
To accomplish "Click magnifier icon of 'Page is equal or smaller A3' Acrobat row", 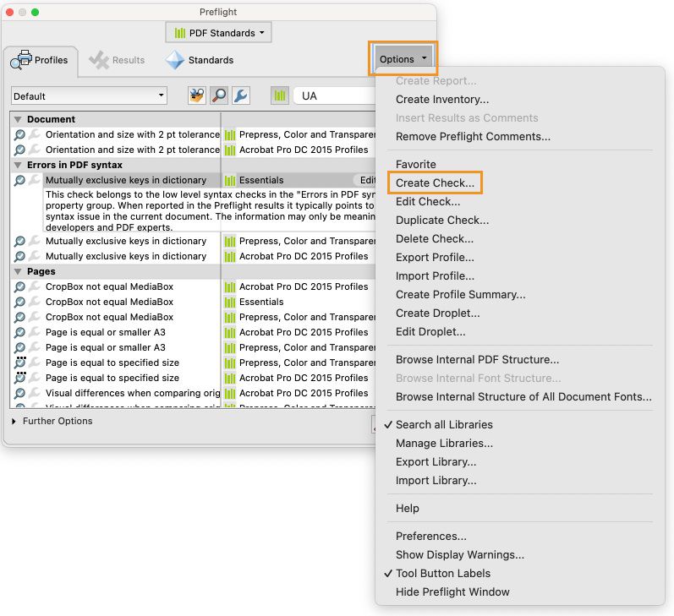I will click(x=19, y=332).
